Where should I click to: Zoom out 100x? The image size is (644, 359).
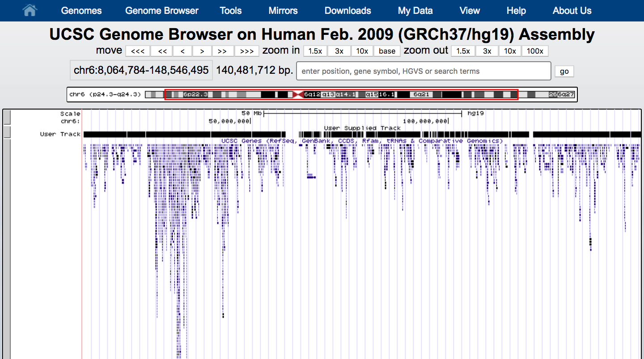tap(535, 51)
